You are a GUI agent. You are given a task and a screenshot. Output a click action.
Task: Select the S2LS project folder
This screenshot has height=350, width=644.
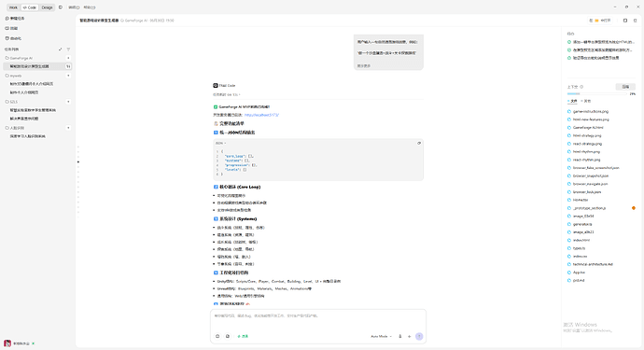(11, 102)
